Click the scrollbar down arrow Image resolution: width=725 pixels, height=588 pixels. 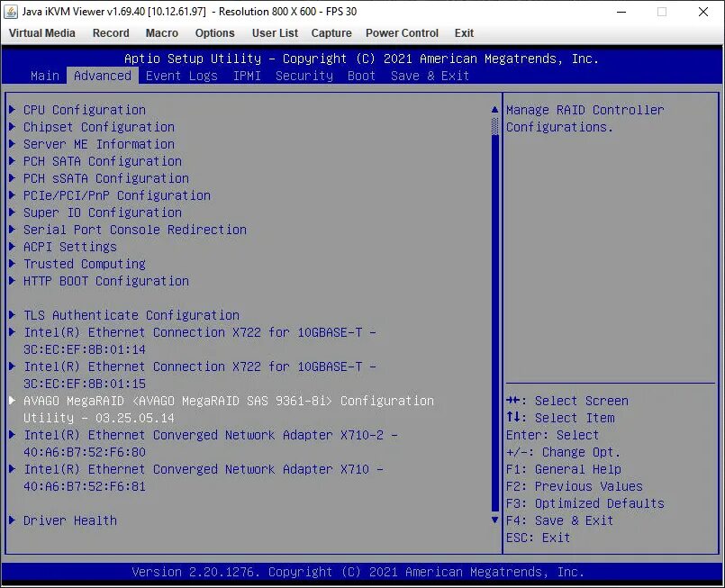(494, 520)
